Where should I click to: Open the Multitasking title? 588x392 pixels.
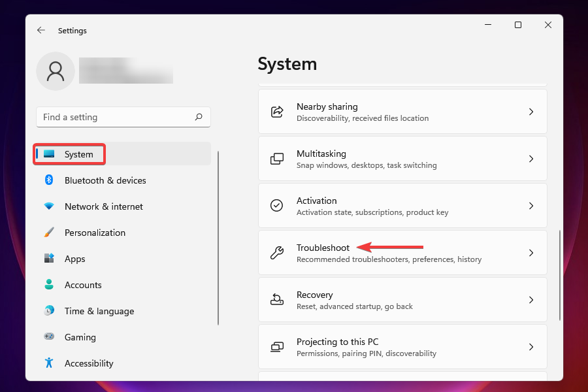pos(321,154)
